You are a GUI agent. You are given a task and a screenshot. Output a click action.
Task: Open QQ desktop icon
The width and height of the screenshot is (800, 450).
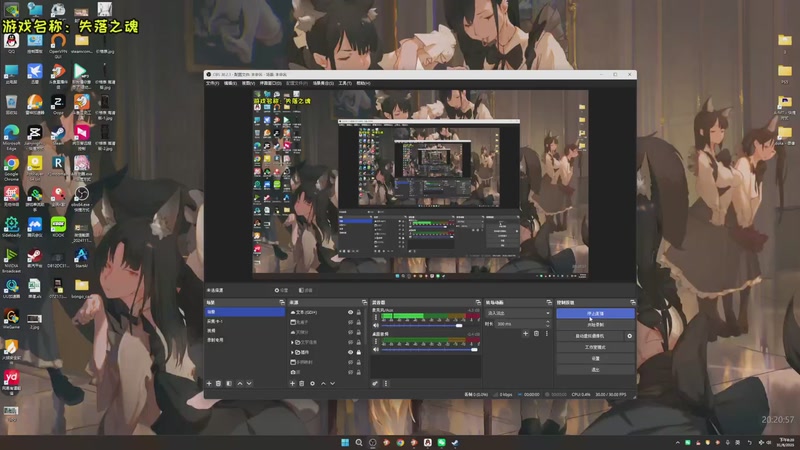point(11,43)
